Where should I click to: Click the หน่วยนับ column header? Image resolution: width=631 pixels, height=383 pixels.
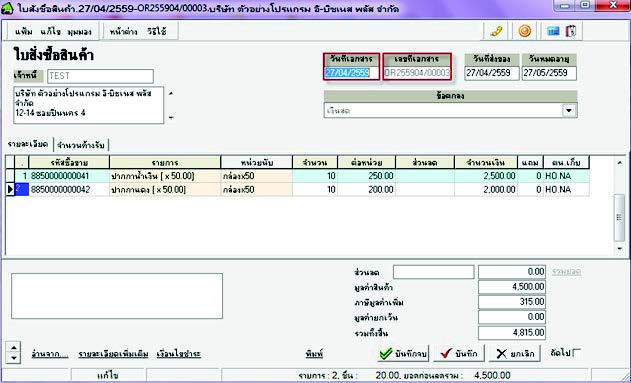coord(257,162)
